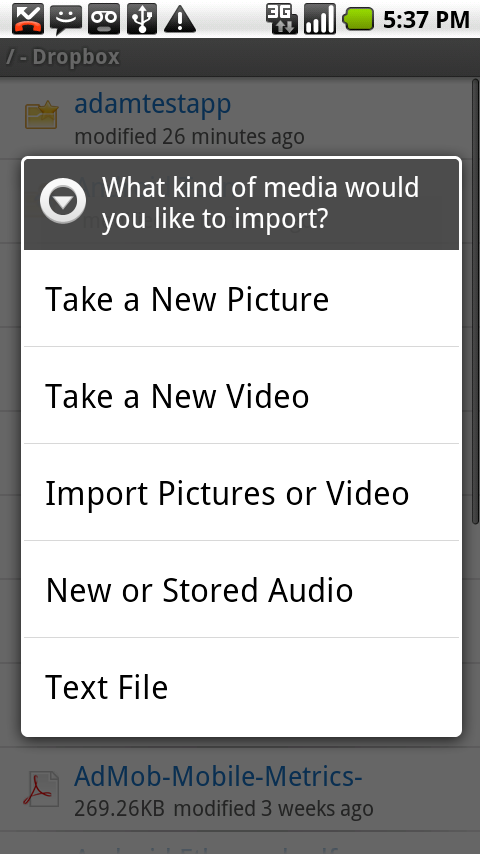
Task: Pick the Text File option
Action: pyautogui.click(x=241, y=686)
